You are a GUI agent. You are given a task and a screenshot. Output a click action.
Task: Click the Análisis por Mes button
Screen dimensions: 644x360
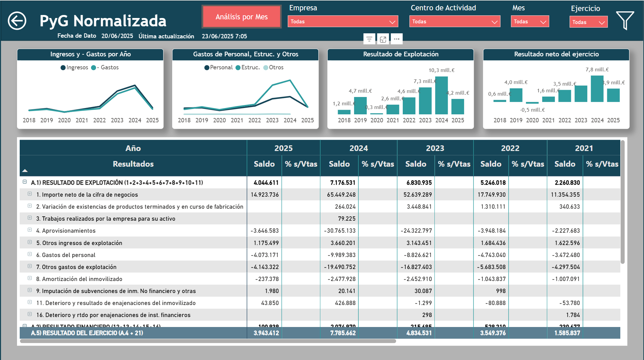[x=242, y=17]
